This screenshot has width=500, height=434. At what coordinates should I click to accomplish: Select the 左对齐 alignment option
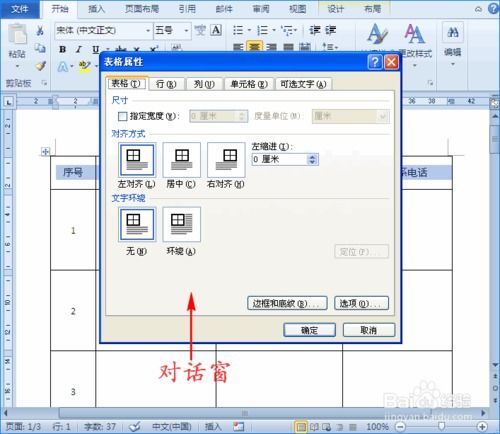137,160
